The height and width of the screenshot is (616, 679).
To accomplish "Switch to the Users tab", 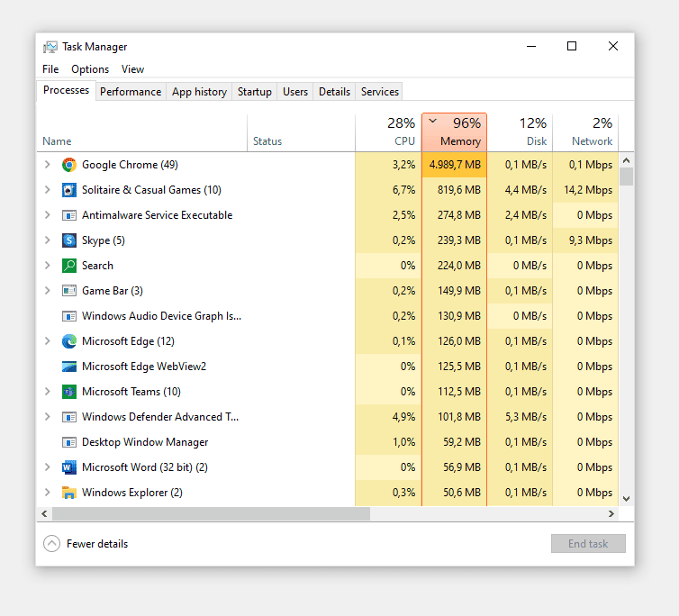I will 295,92.
